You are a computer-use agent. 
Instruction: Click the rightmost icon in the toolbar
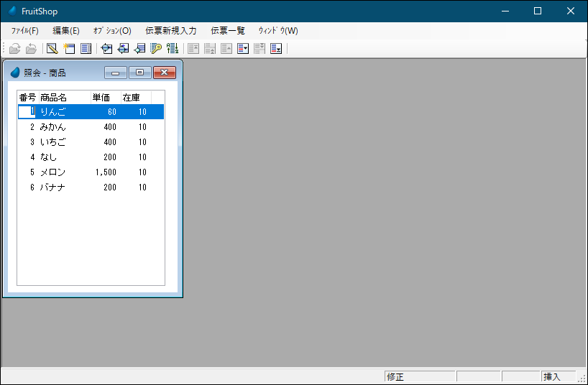pyautogui.click(x=276, y=48)
